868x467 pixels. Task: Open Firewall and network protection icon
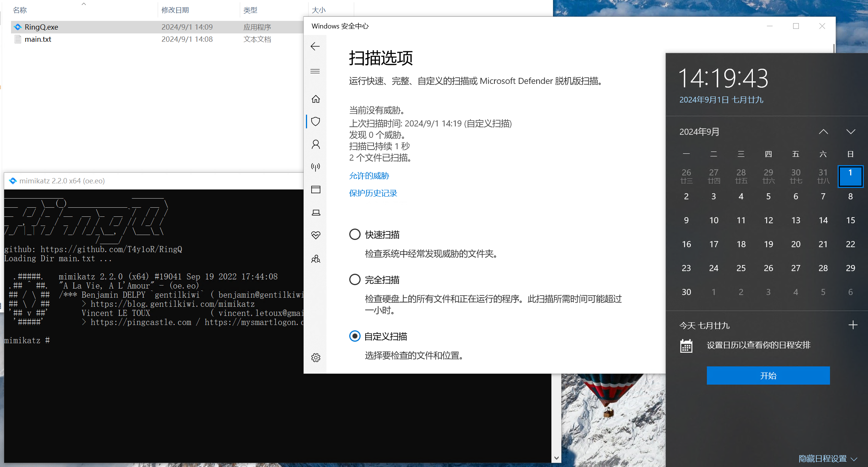point(315,167)
